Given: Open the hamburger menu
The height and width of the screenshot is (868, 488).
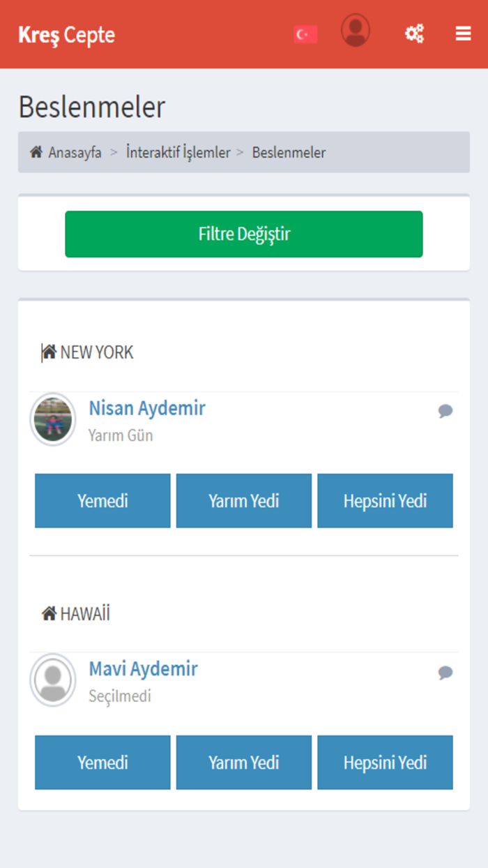Looking at the screenshot, I should [x=464, y=33].
